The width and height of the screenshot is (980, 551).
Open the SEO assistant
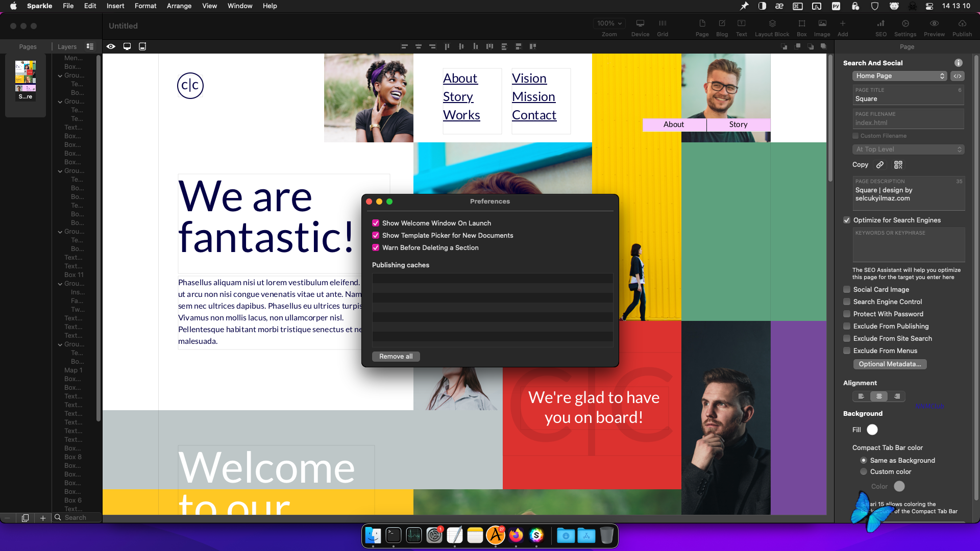(881, 28)
